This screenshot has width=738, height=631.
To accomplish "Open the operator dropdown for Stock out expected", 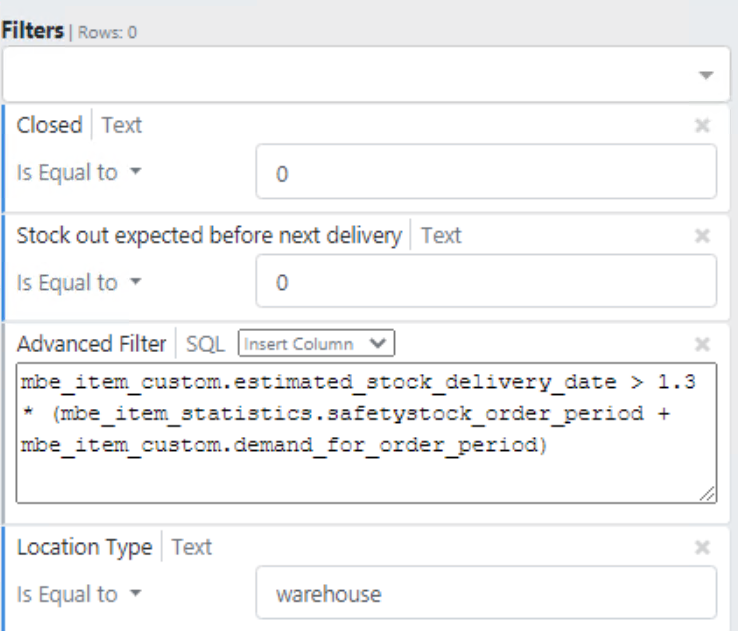I will click(80, 283).
